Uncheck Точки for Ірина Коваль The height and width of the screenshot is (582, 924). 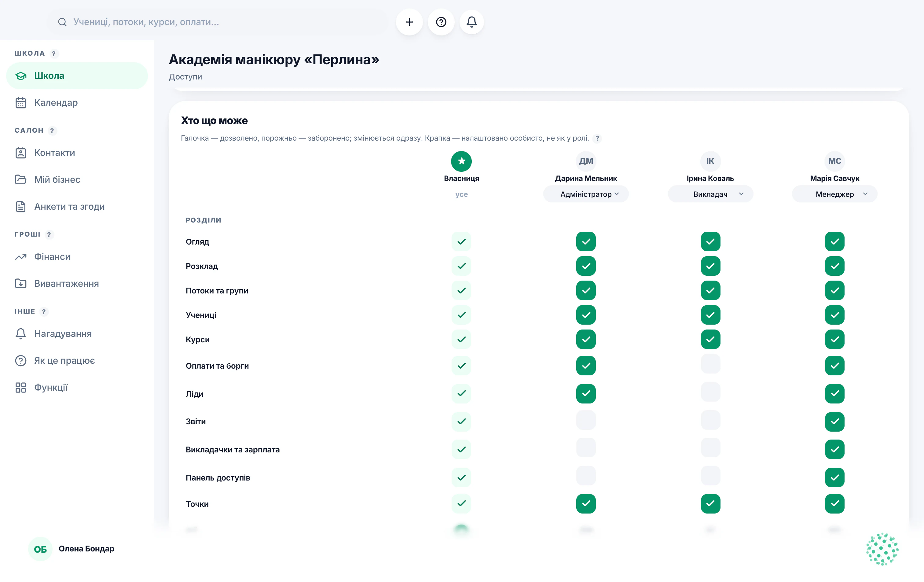(x=710, y=504)
